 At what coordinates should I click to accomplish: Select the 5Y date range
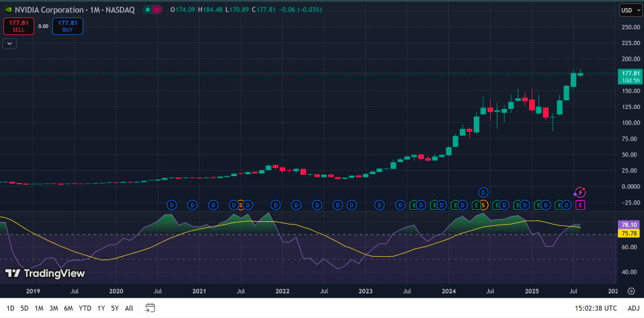(115, 308)
